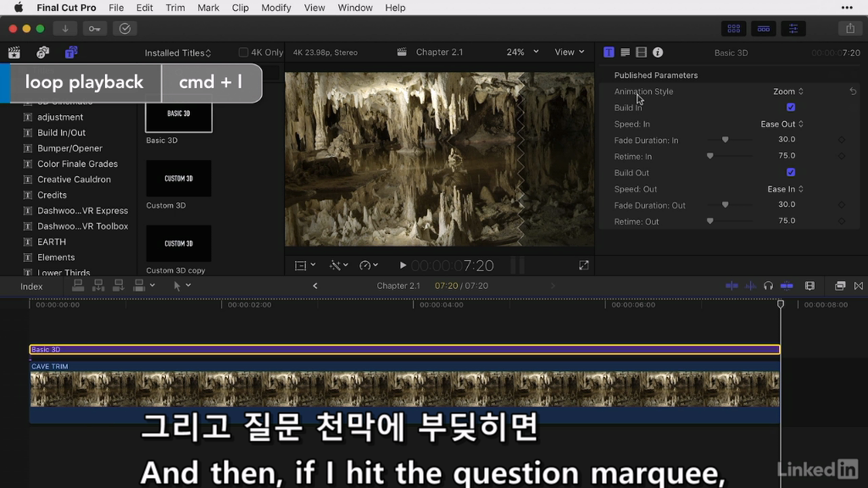The width and height of the screenshot is (868, 488).
Task: Add keyframe for Retime: In
Action: pyautogui.click(x=842, y=157)
